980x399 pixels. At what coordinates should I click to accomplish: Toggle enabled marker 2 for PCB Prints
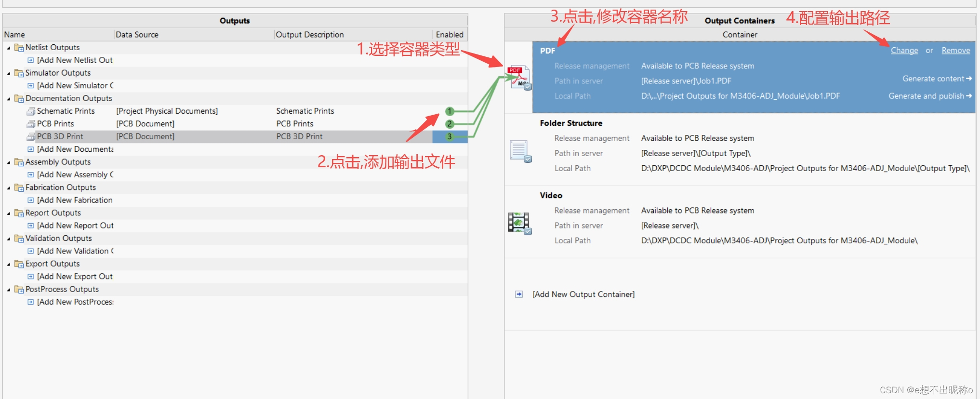click(449, 124)
